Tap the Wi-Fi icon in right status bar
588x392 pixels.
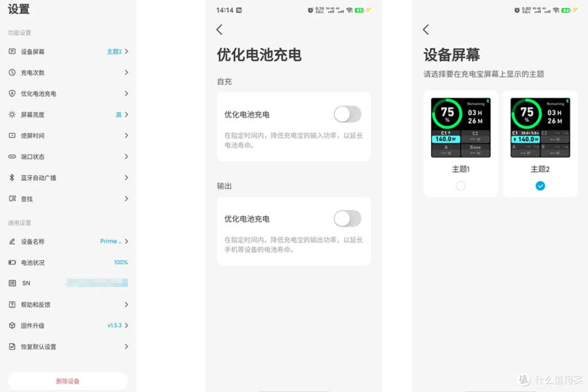[556, 10]
